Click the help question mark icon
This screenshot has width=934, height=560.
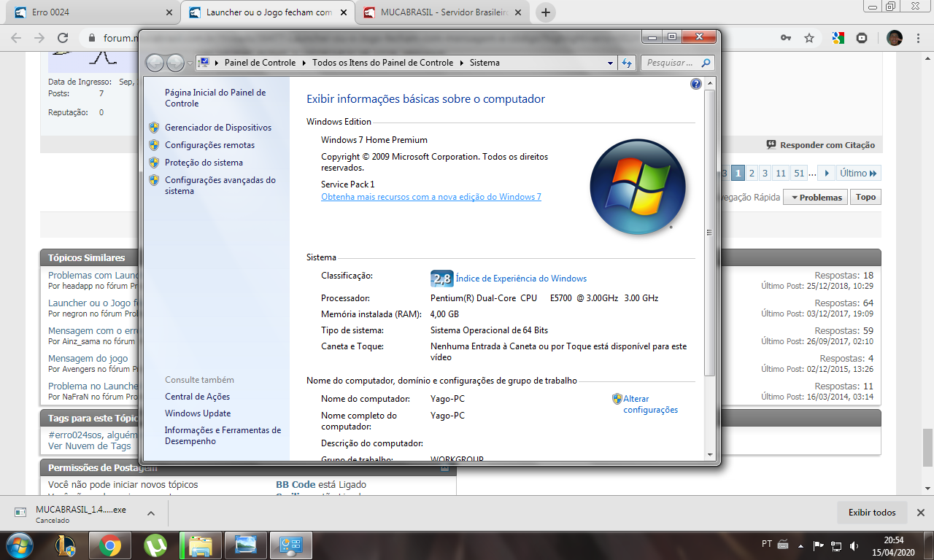[695, 84]
